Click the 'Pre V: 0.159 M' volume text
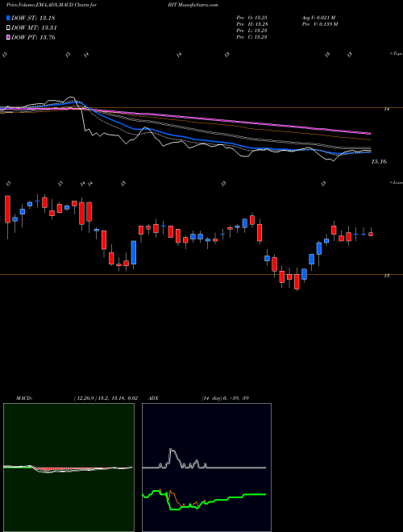This screenshot has height=532, width=403. pos(319,24)
